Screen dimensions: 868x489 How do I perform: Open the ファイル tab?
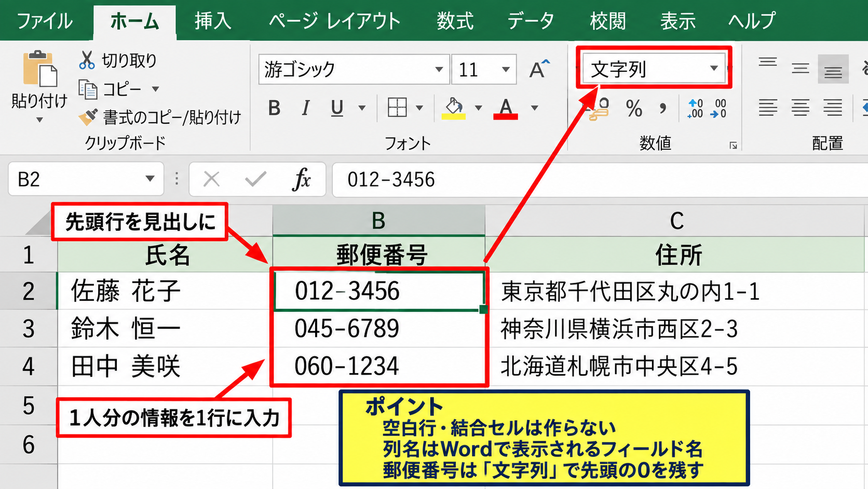[x=45, y=21]
